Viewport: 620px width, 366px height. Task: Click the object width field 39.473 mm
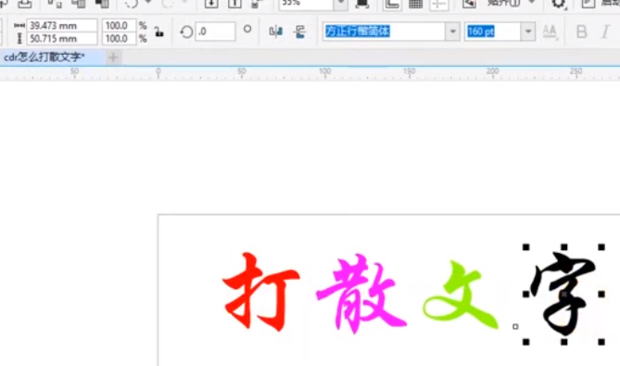coord(62,25)
